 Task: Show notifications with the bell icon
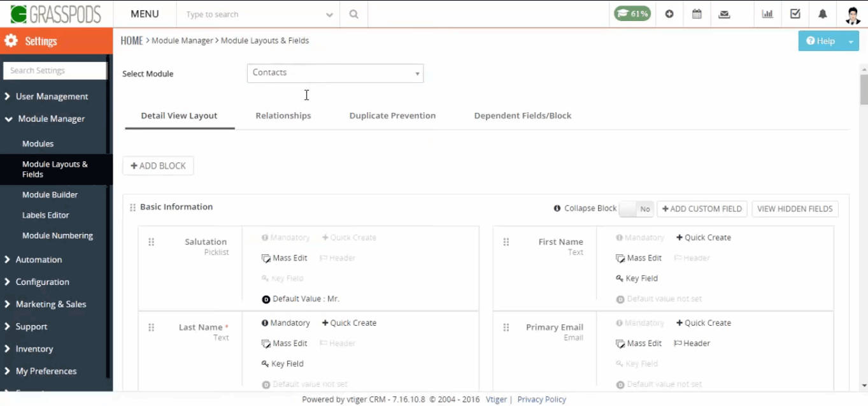822,13
